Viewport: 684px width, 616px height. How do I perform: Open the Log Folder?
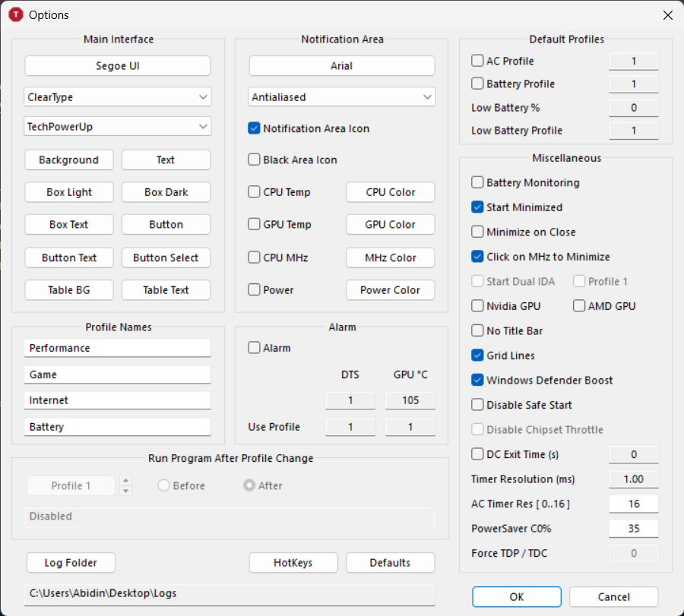tap(71, 563)
